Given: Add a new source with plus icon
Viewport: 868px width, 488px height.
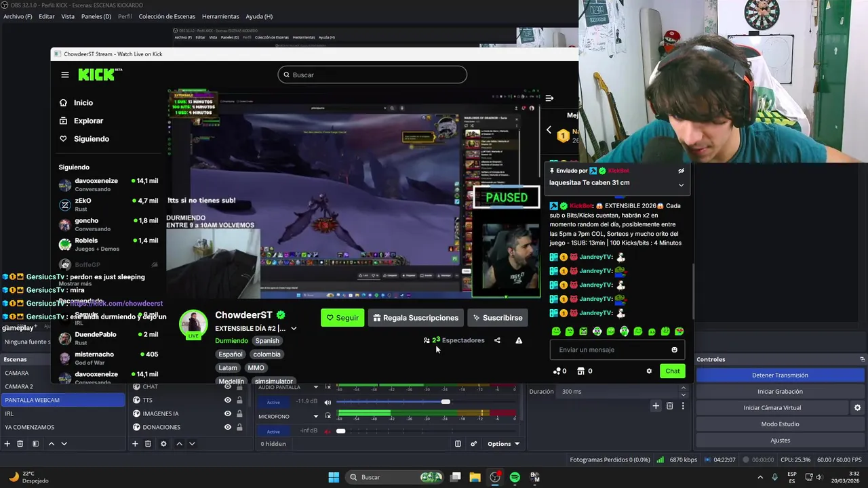Looking at the screenshot, I should click(135, 444).
